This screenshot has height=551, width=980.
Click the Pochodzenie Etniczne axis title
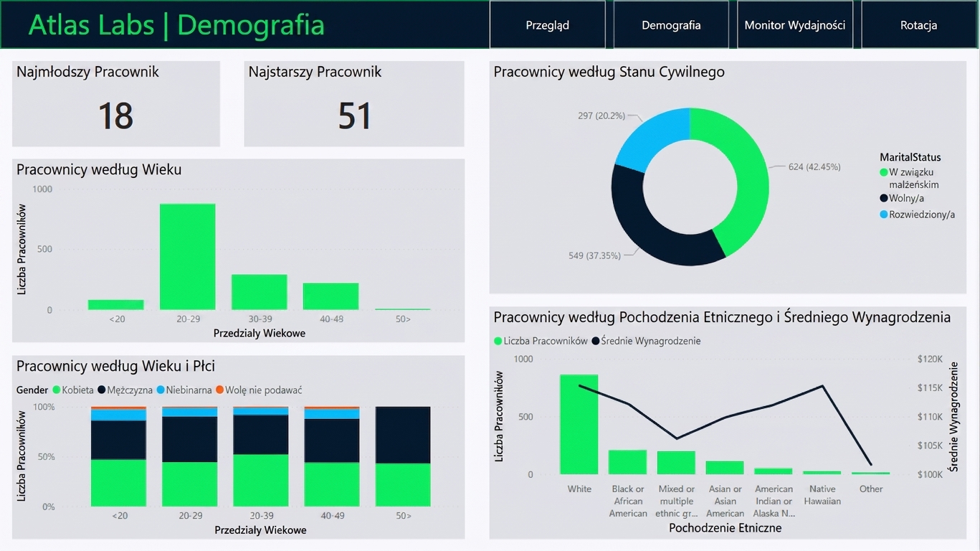(x=725, y=528)
